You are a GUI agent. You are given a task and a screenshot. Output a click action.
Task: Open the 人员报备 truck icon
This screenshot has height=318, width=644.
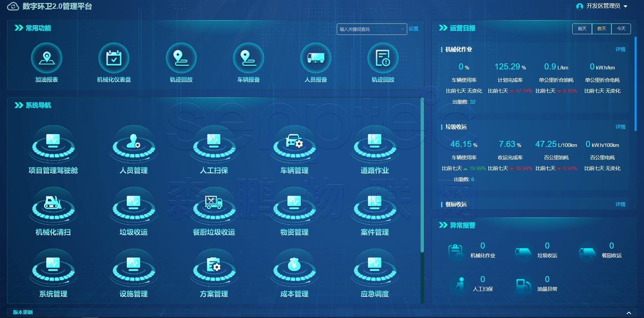pos(316,58)
